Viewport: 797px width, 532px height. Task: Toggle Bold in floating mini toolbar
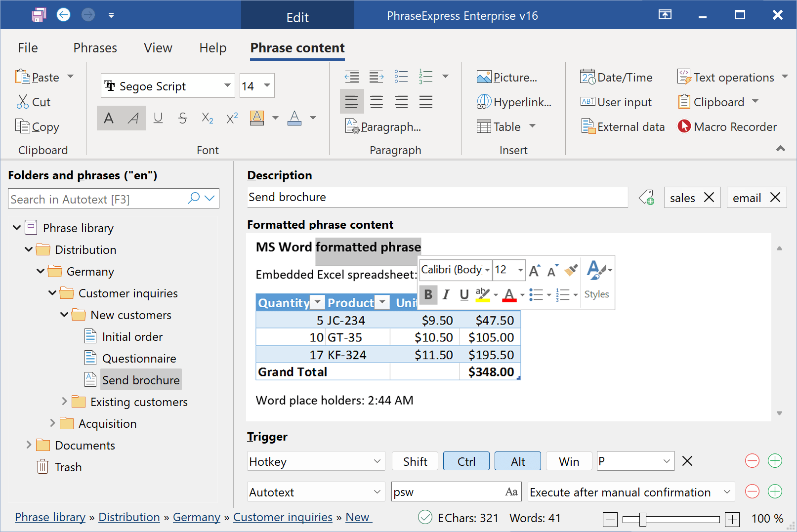(x=428, y=295)
